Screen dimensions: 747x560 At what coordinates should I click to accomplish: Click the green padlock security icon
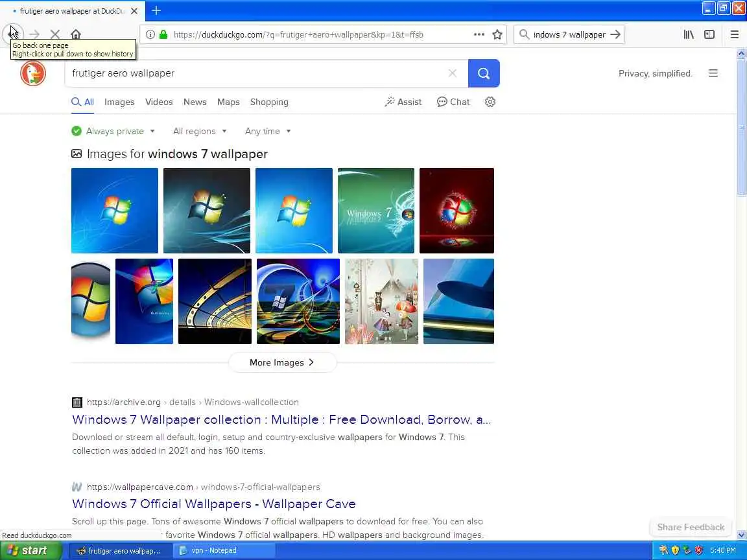pos(163,34)
